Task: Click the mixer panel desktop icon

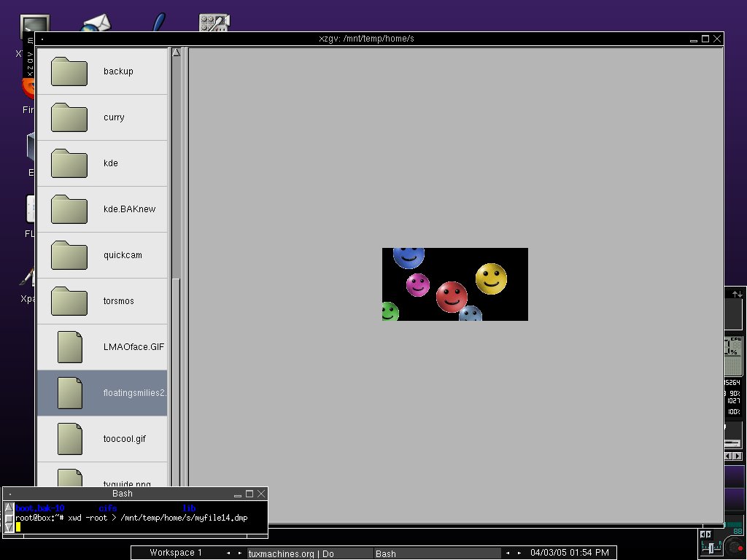Action: (214, 23)
